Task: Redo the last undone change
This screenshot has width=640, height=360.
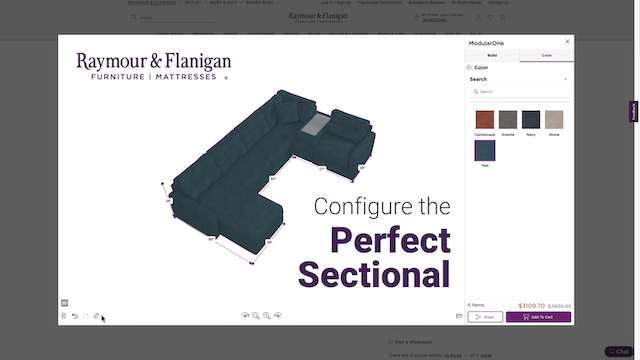Action: 86,316
